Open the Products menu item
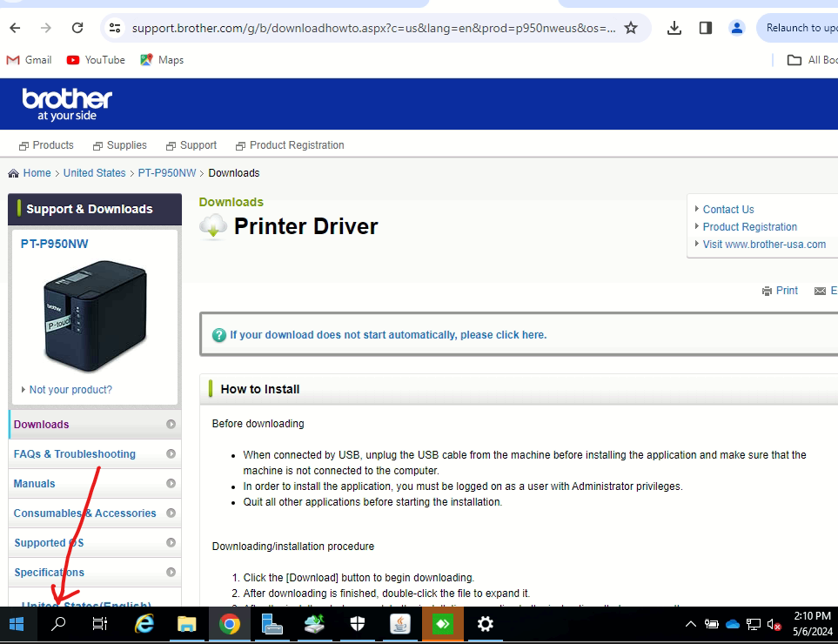Viewport: 838px width, 644px height. pyautogui.click(x=46, y=145)
